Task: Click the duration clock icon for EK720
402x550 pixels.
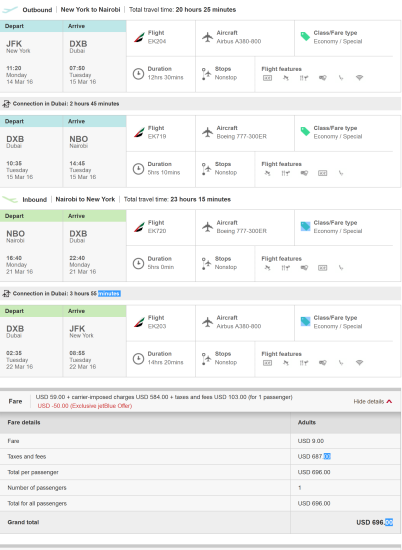Action: coord(138,263)
